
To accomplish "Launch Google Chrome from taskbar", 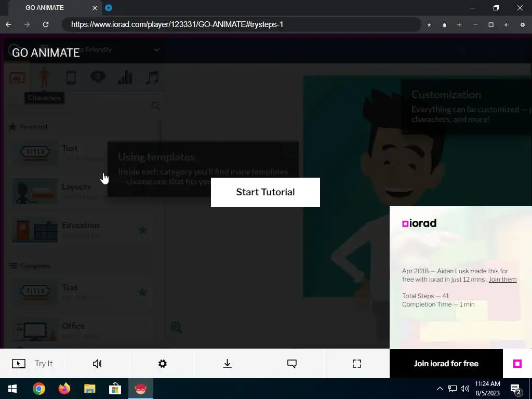I will (38, 389).
